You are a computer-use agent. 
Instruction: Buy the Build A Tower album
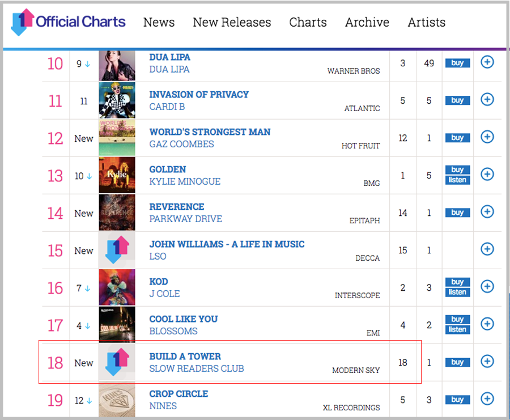[x=457, y=362]
